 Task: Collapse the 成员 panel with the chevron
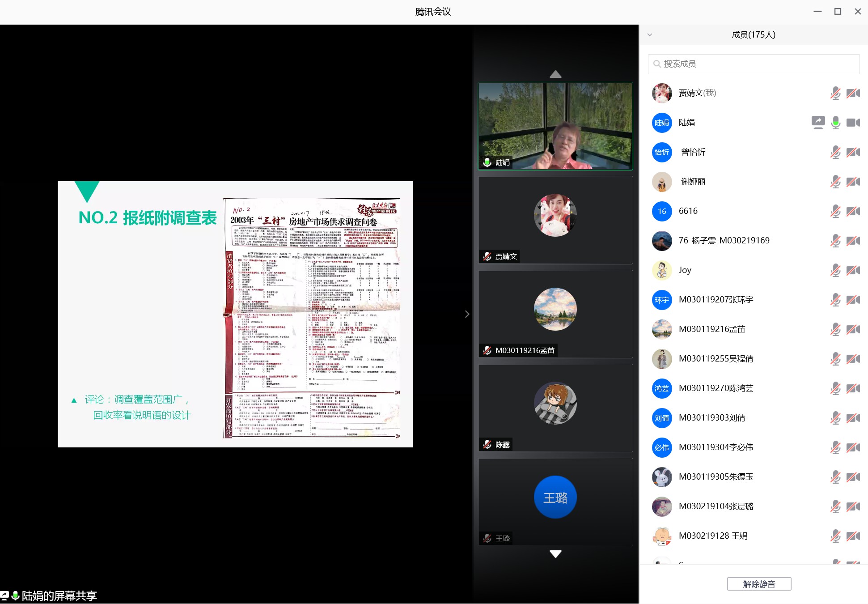coord(650,35)
